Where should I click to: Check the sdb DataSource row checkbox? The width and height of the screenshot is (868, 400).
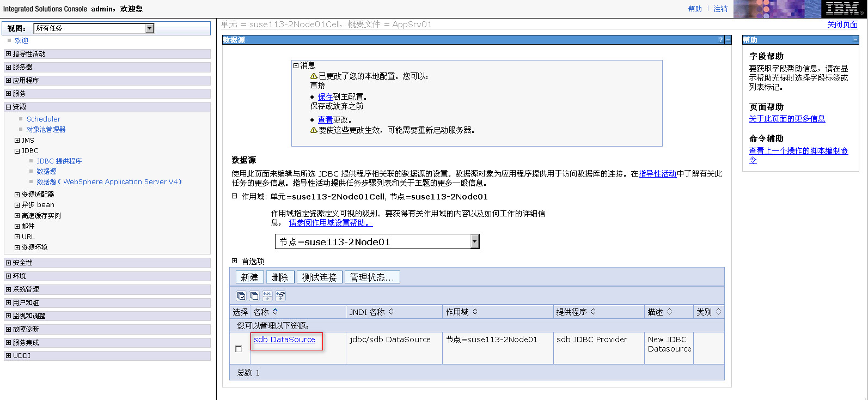pyautogui.click(x=239, y=349)
